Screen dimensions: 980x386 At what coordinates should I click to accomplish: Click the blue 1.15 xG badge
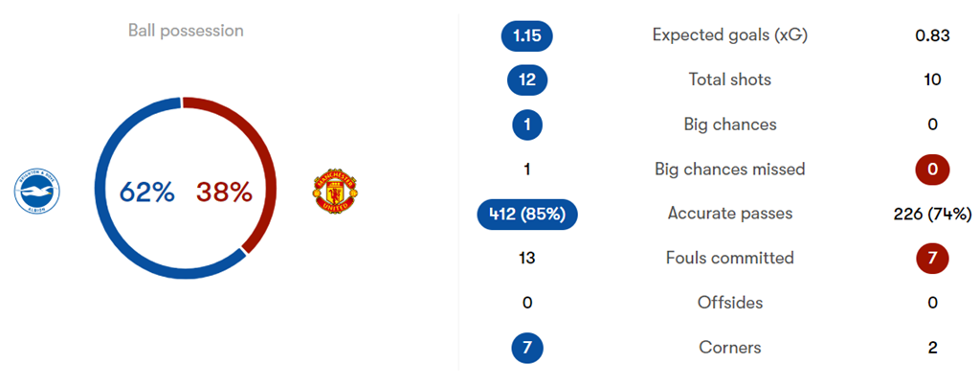(x=526, y=35)
